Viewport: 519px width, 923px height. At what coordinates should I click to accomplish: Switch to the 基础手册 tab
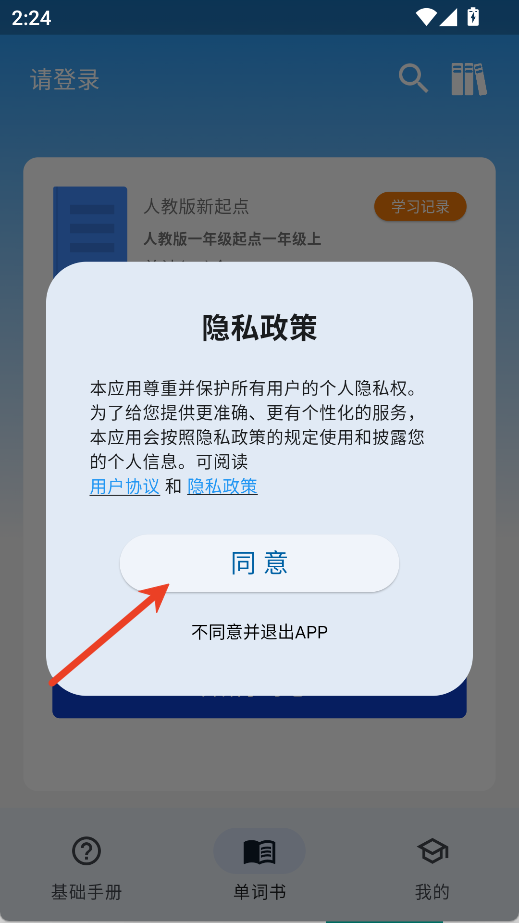click(x=86, y=892)
